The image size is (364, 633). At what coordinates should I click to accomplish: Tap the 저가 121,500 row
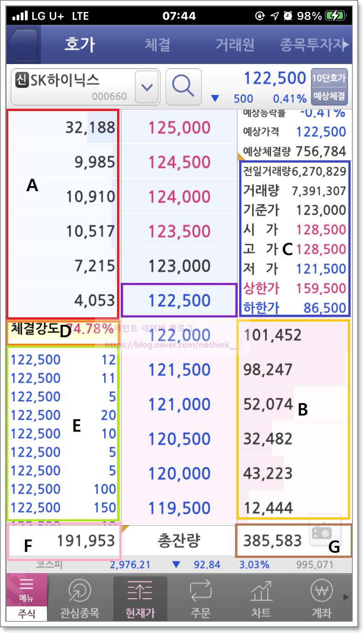click(295, 269)
